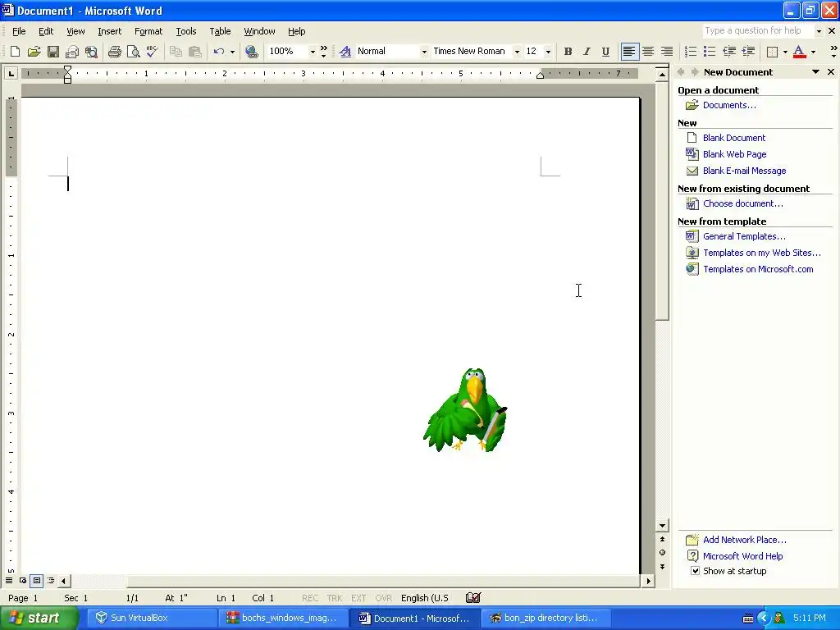Click the Type a question for help field
Viewport: 840px width, 630px height.
(758, 31)
